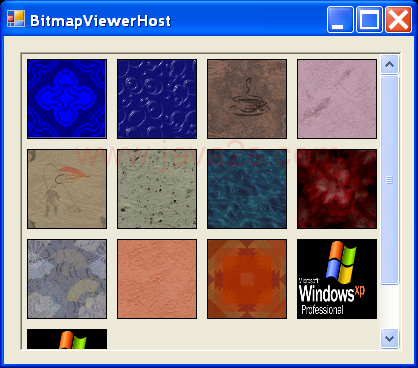Select the dark blue soap bubbles thumbnail
This screenshot has height=368, width=418.
[157, 99]
